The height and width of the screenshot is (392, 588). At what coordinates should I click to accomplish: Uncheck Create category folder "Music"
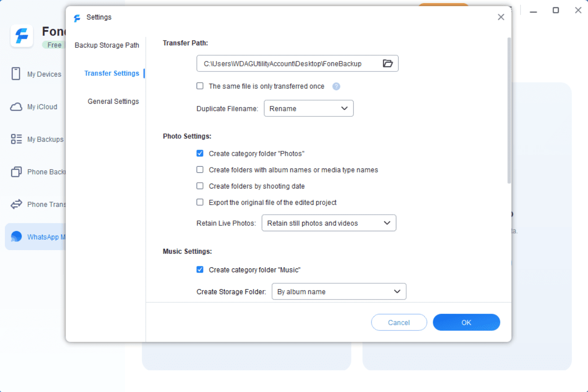200,270
